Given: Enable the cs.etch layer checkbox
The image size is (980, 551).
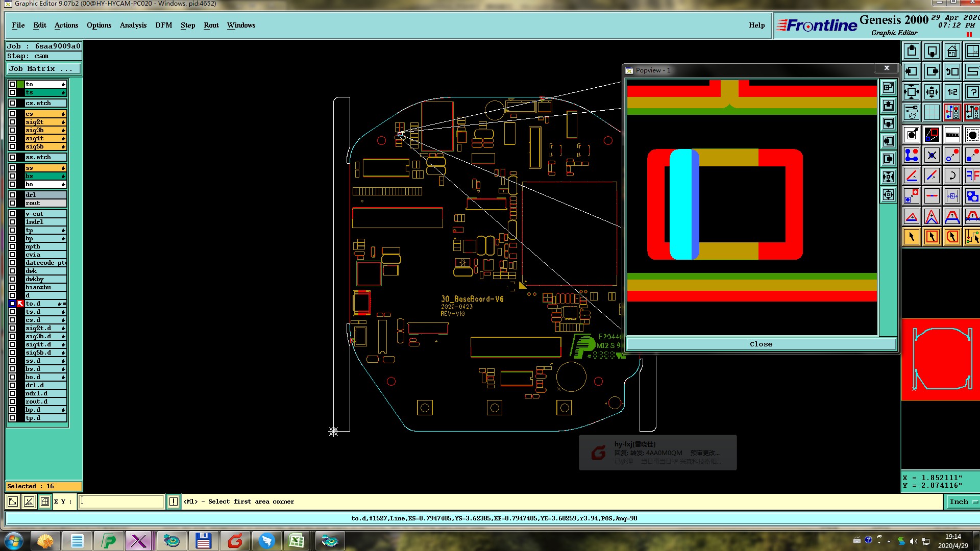Looking at the screenshot, I should [x=12, y=103].
